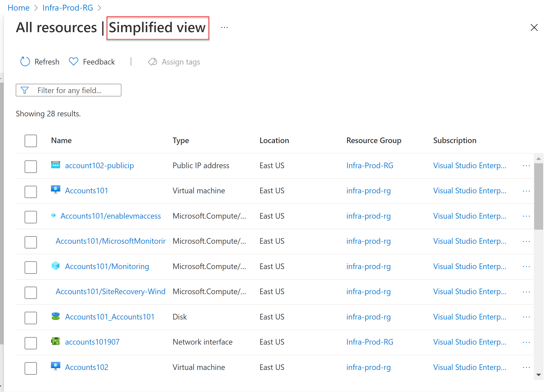545x392 pixels.
Task: Click the Accounts102 virtual machine icon
Action: tap(55, 366)
